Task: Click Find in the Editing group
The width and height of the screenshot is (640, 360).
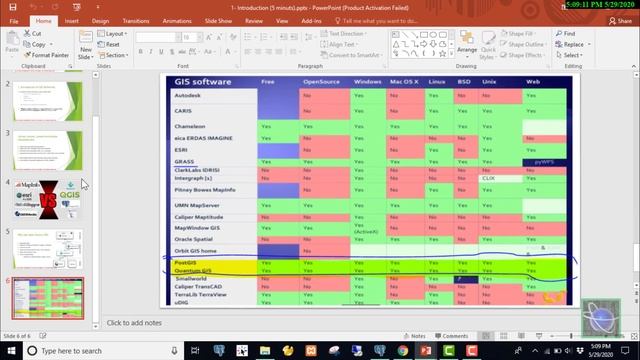Action: (x=565, y=33)
